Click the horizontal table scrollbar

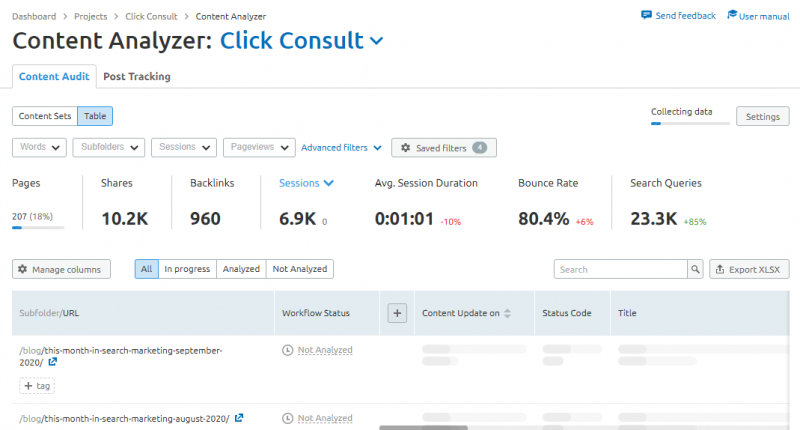pos(423,427)
